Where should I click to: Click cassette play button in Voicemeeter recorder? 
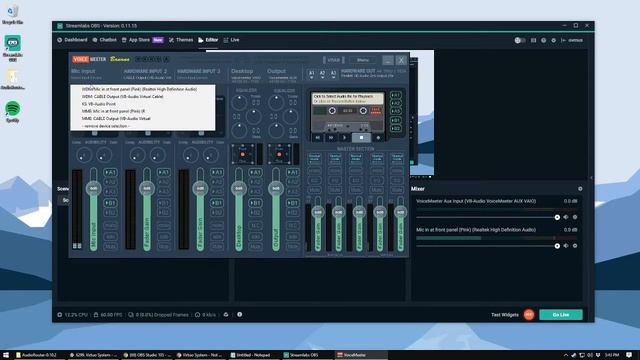pyautogui.click(x=344, y=138)
